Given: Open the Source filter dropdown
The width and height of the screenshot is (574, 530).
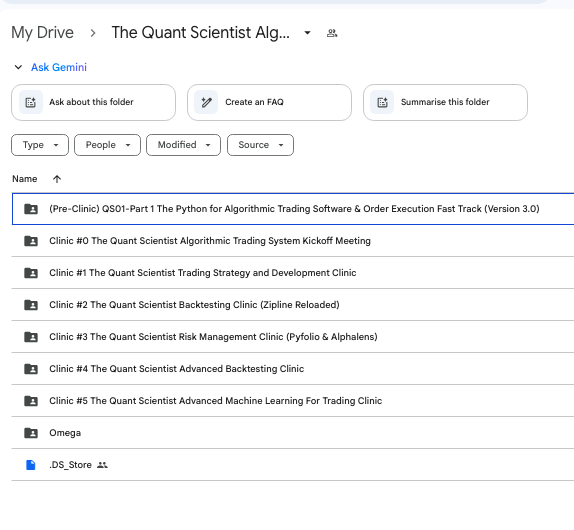Looking at the screenshot, I should (x=260, y=145).
